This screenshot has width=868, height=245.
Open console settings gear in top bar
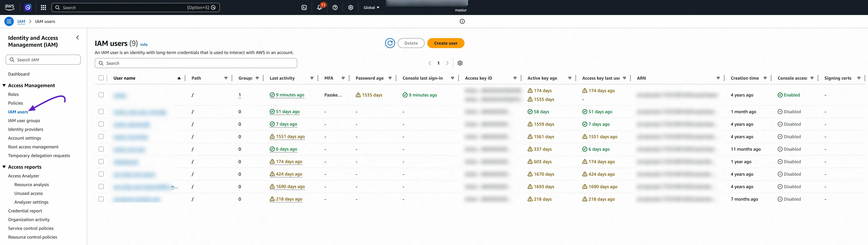tap(350, 7)
